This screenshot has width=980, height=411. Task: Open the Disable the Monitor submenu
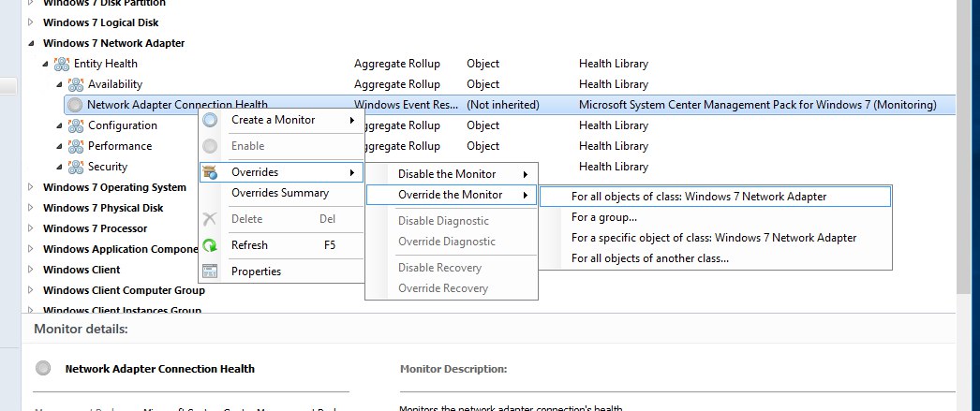tap(452, 174)
